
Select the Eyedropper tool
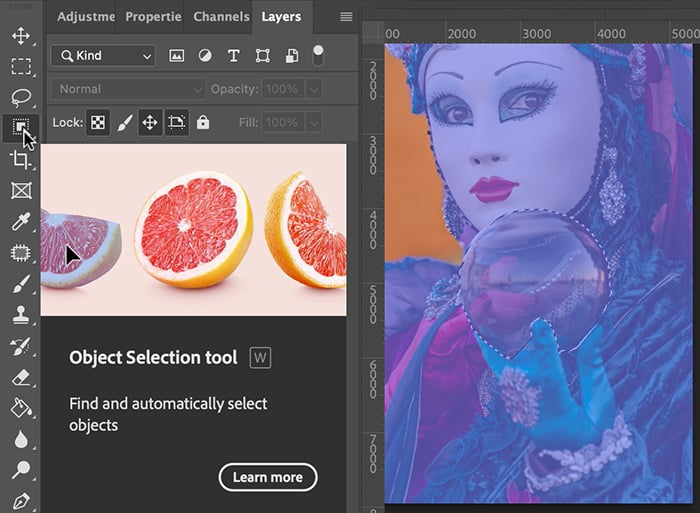point(21,221)
